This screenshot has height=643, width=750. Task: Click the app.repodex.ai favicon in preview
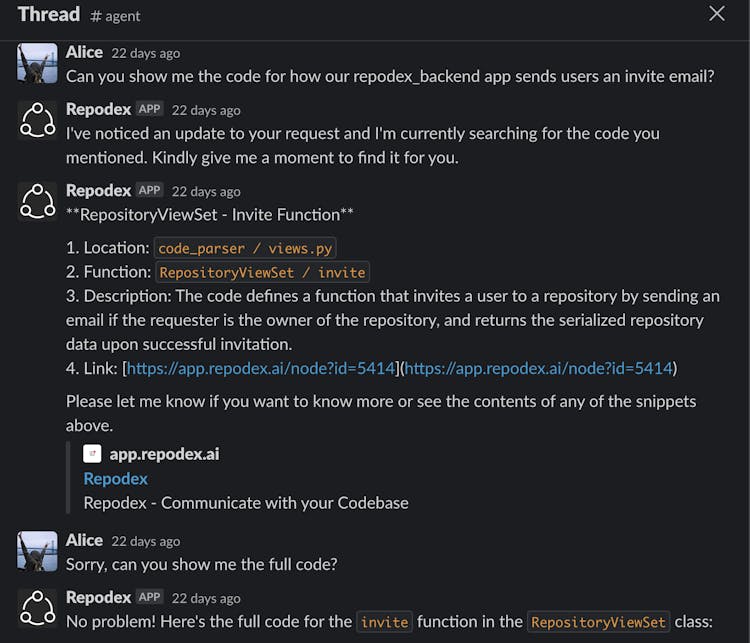coord(92,454)
